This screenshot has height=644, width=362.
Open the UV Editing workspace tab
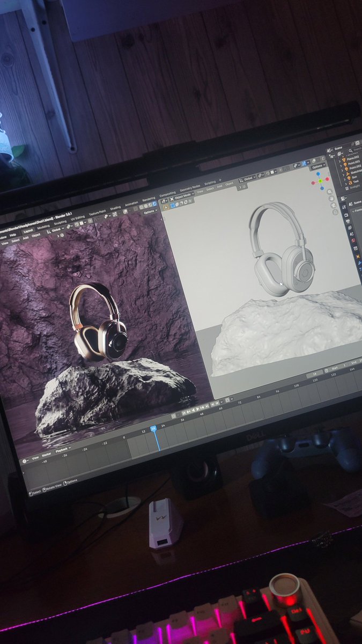[x=78, y=218]
